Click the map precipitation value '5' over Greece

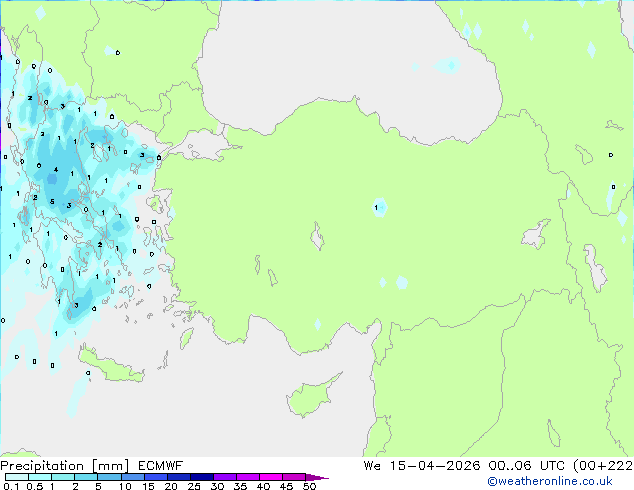coord(52,201)
